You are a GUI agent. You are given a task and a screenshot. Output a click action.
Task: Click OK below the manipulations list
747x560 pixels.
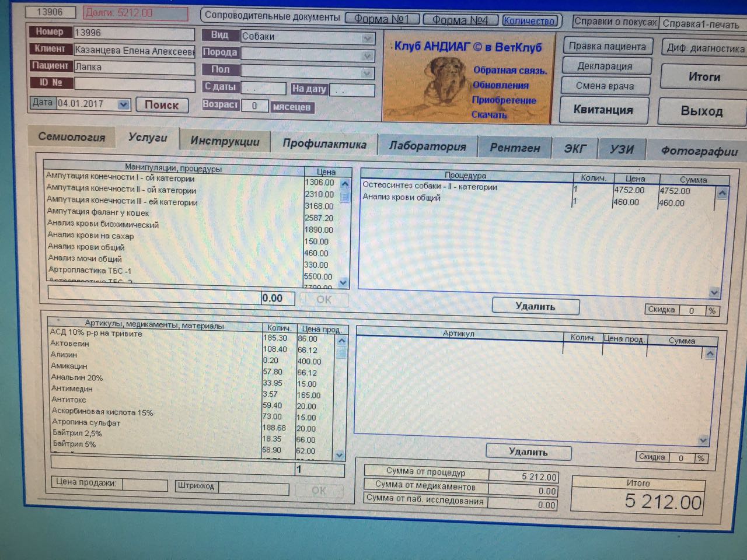pyautogui.click(x=324, y=299)
